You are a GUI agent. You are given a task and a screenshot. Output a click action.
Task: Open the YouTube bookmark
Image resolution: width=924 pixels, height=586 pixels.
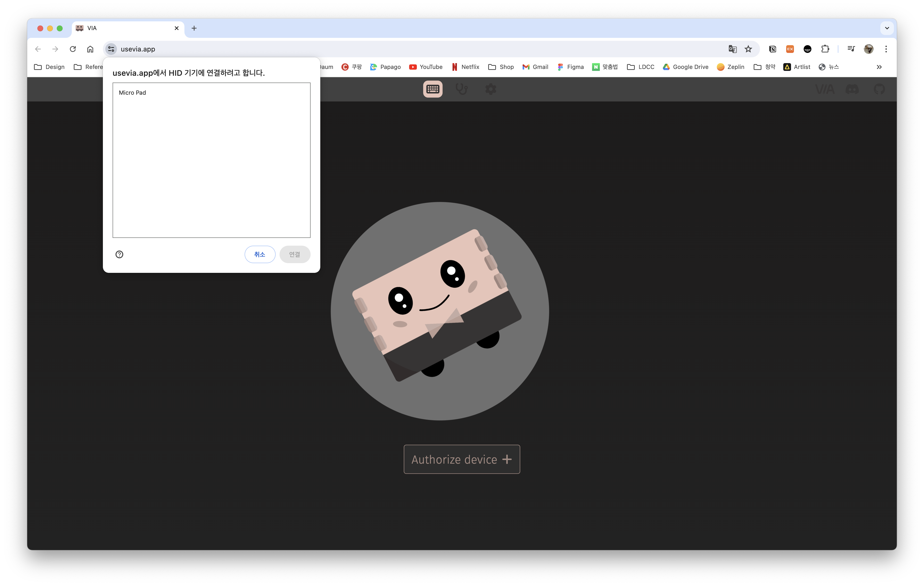pyautogui.click(x=426, y=67)
